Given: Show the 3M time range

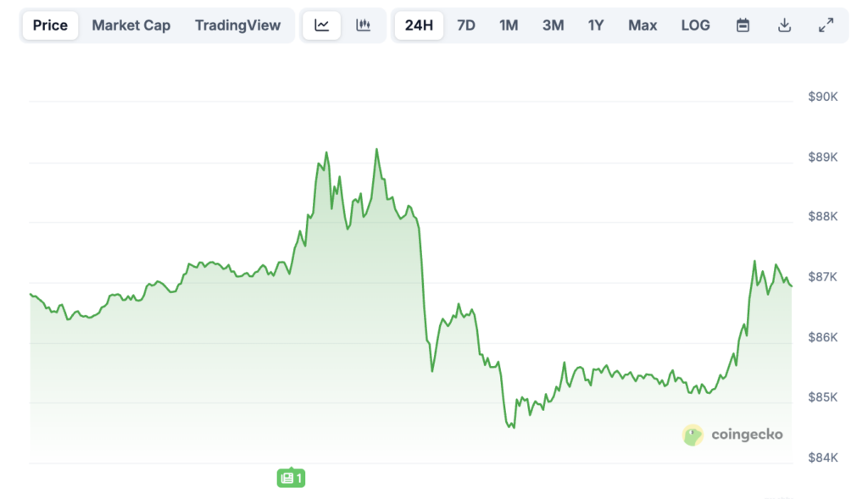Looking at the screenshot, I should pos(553,25).
